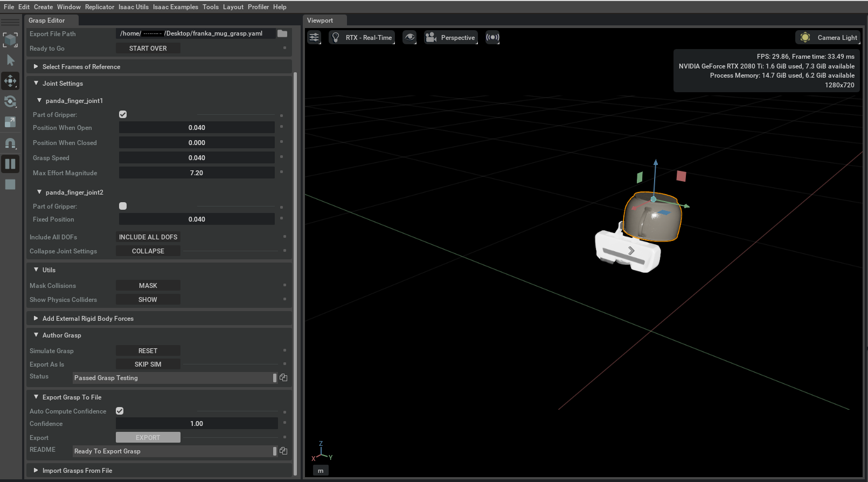The width and height of the screenshot is (868, 482).
Task: Open the Replicator menu
Action: [x=99, y=7]
